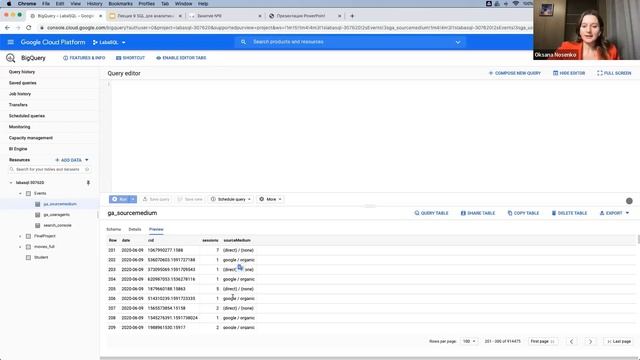Image resolution: width=640 pixels, height=360 pixels.
Task: Open Scheduled queries
Action: tap(27, 116)
